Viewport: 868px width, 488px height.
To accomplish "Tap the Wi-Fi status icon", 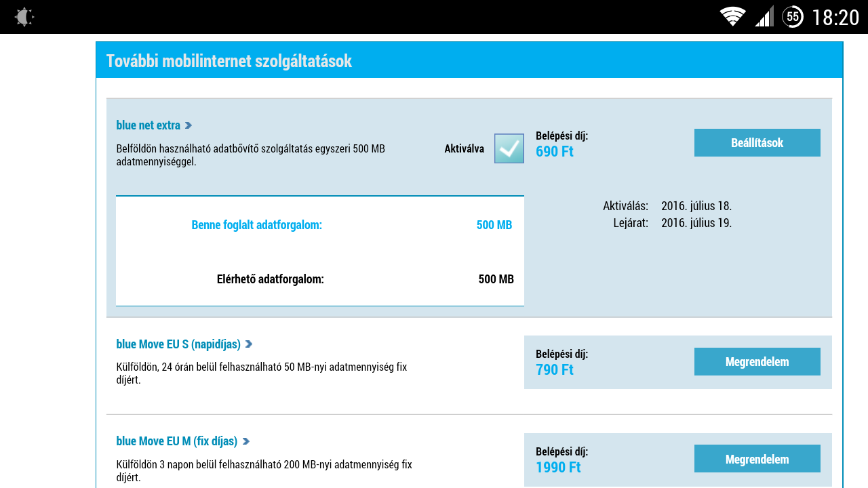I will pos(733,16).
